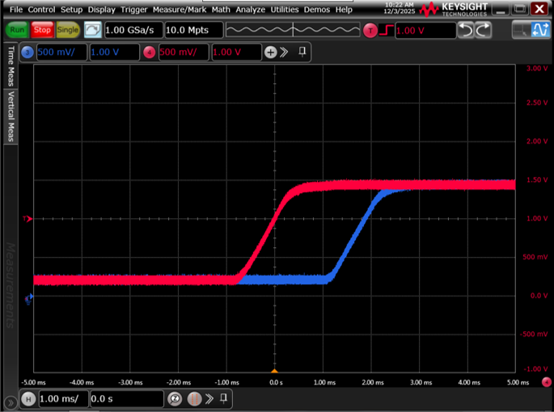
Task: Open the Help menu
Action: 344,10
